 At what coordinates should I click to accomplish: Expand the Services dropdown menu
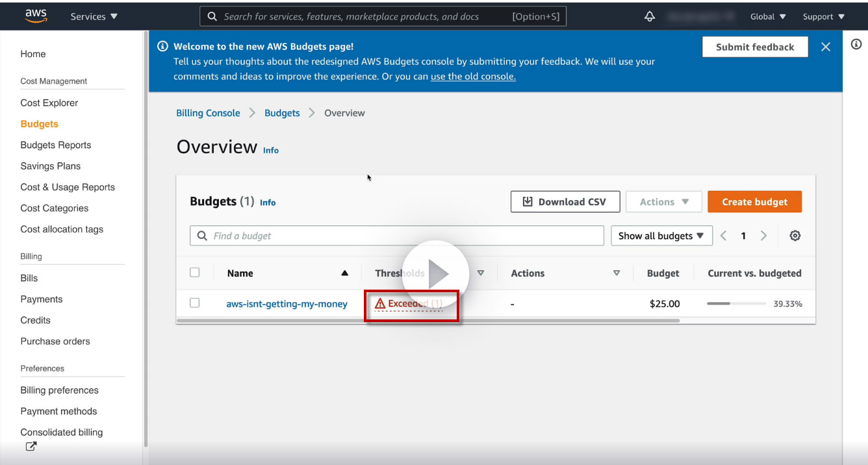(x=94, y=16)
